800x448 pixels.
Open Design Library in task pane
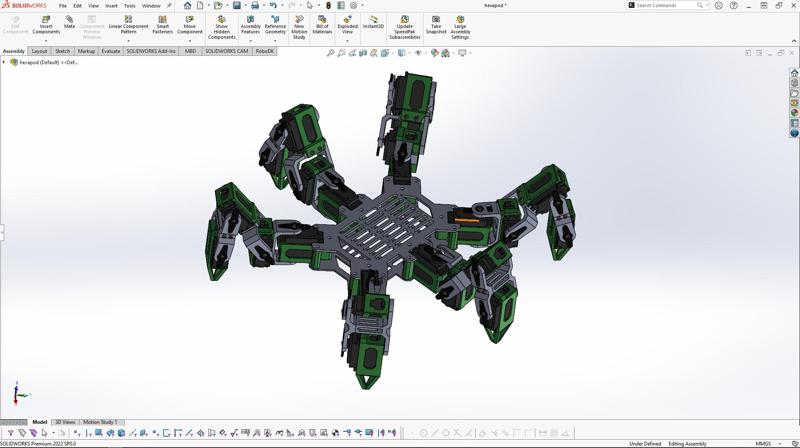794,83
